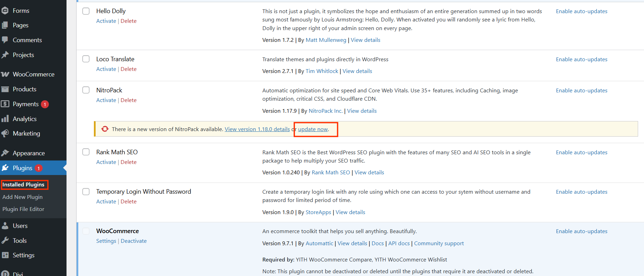Click the Settings sliders icon

[5, 255]
